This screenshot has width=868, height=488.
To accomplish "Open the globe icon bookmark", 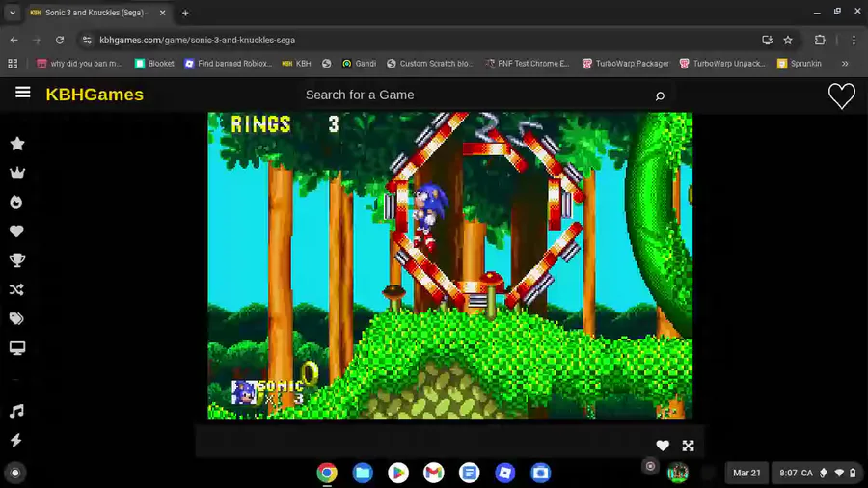I will point(327,64).
